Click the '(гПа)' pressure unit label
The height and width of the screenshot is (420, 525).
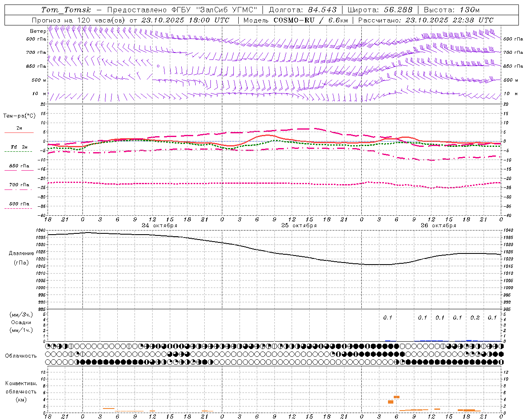[21, 263]
